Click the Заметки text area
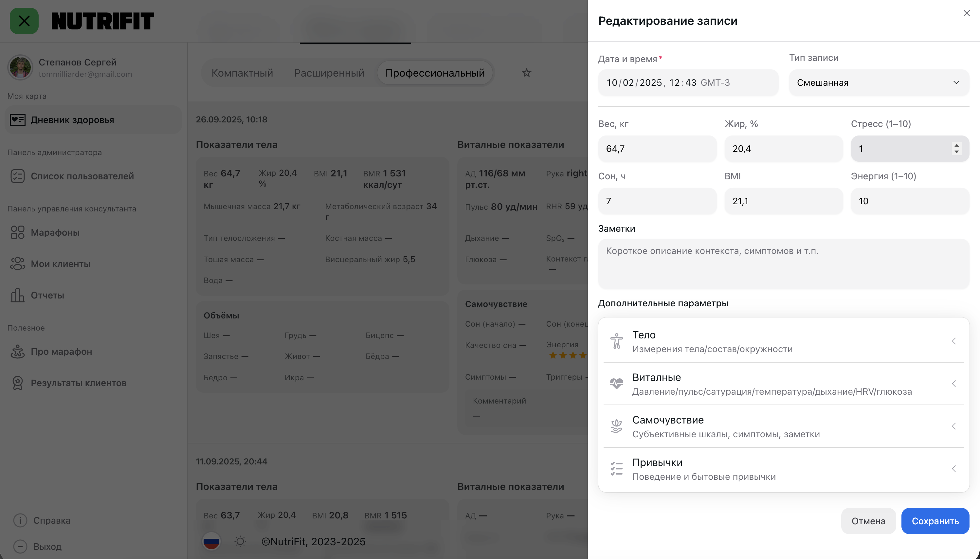 (x=784, y=264)
